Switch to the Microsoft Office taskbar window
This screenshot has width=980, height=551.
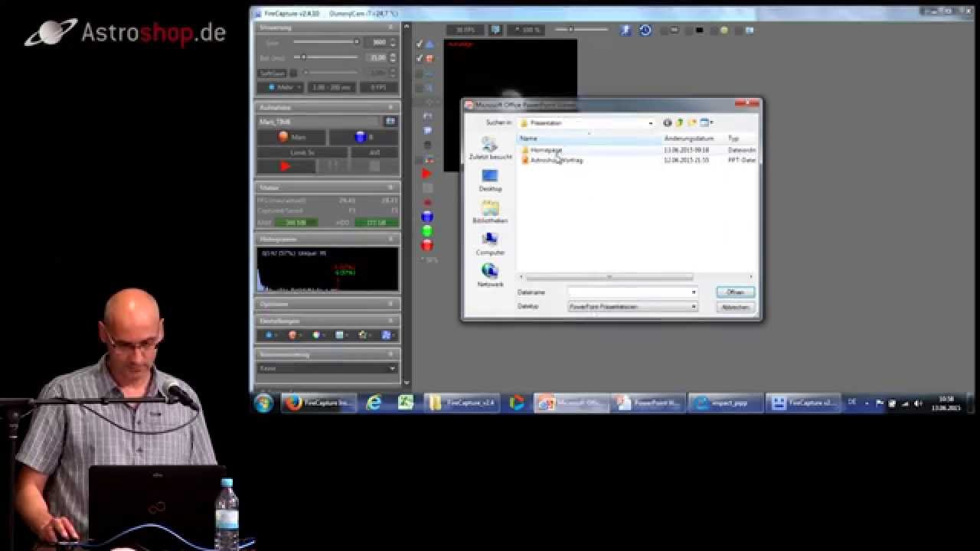tap(571, 403)
